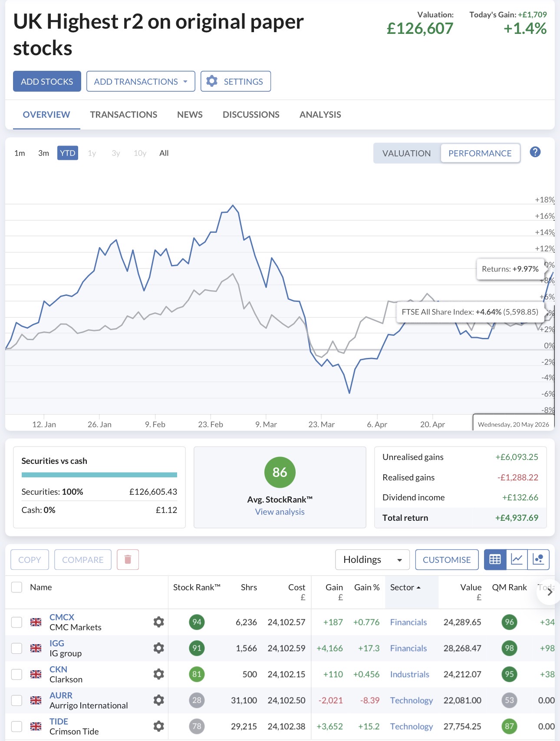Switch to line chart view
The height and width of the screenshot is (741, 560).
coord(517,559)
